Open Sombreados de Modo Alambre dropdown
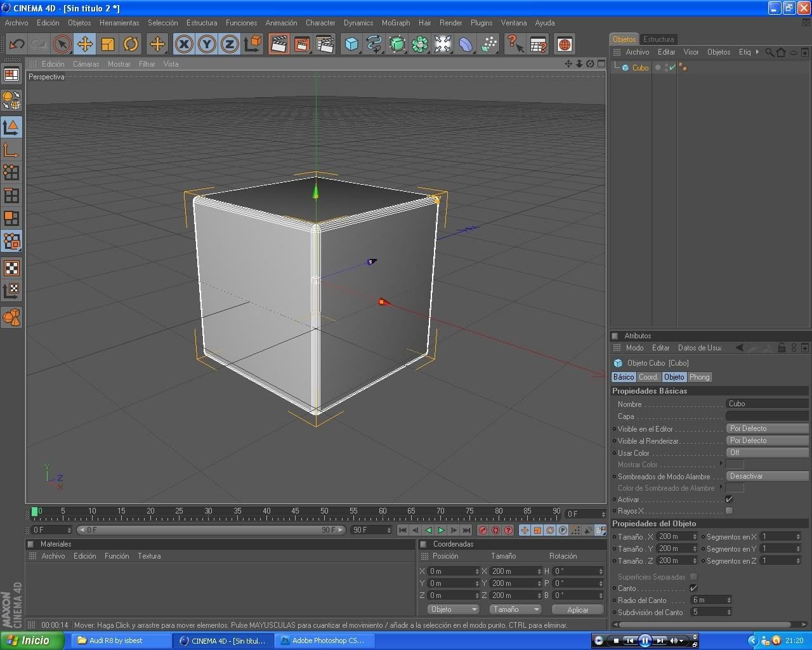The image size is (812, 650). pos(767,476)
